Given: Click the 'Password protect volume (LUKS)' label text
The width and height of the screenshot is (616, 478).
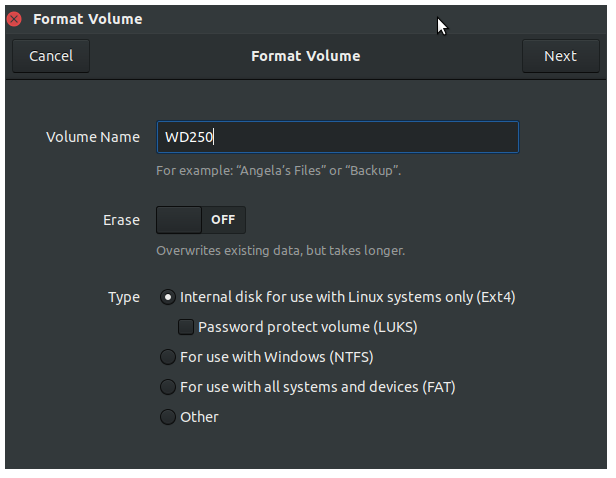Looking at the screenshot, I should pyautogui.click(x=308, y=327).
